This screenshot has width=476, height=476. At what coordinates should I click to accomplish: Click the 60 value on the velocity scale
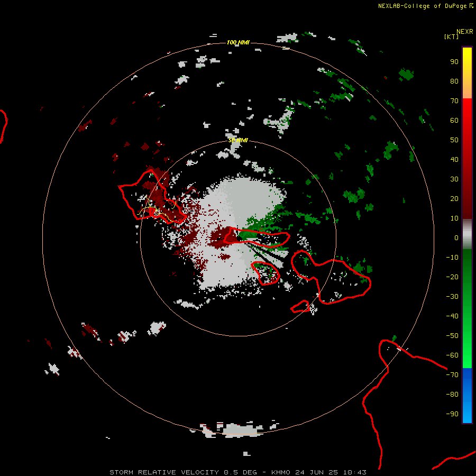454,121
